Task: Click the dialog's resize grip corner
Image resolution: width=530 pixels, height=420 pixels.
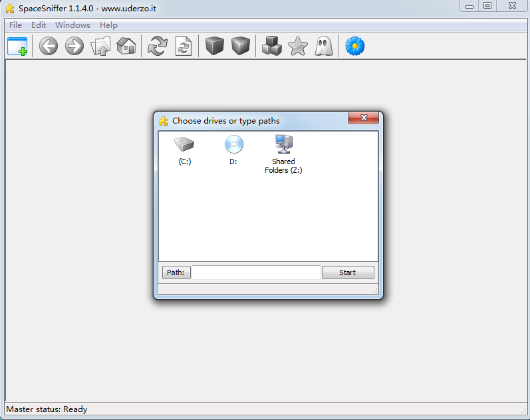Action: 375,291
